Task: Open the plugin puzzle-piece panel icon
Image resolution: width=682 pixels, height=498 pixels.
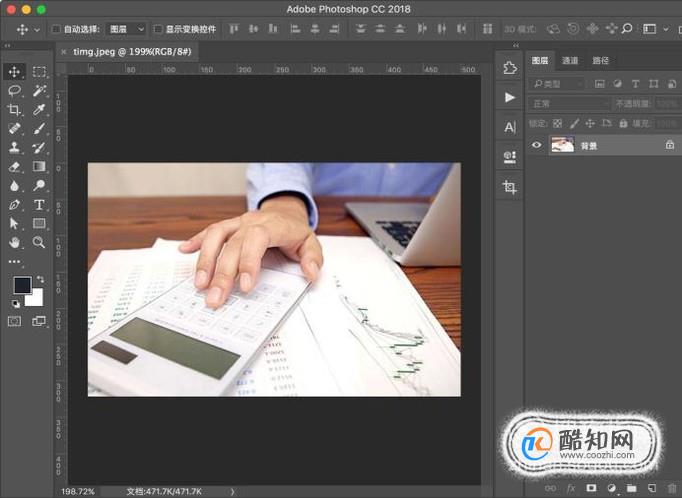Action: tap(510, 68)
